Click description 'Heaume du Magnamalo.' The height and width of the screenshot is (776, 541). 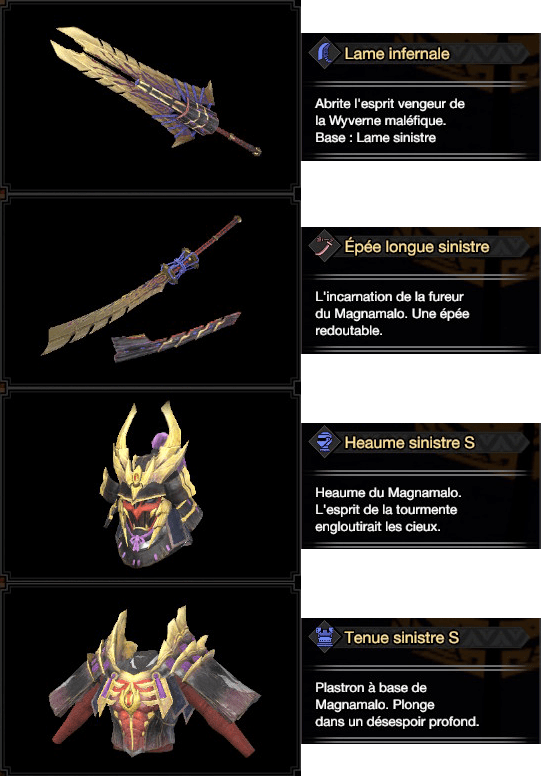click(x=388, y=493)
